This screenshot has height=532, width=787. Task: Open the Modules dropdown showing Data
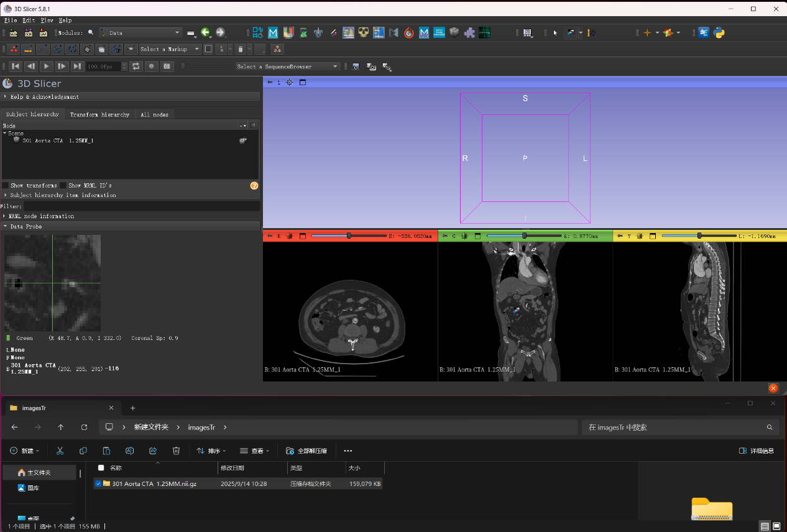click(140, 32)
